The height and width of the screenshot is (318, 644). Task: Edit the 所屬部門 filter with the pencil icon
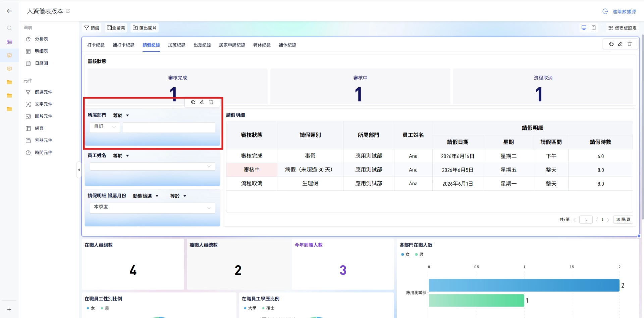click(202, 102)
